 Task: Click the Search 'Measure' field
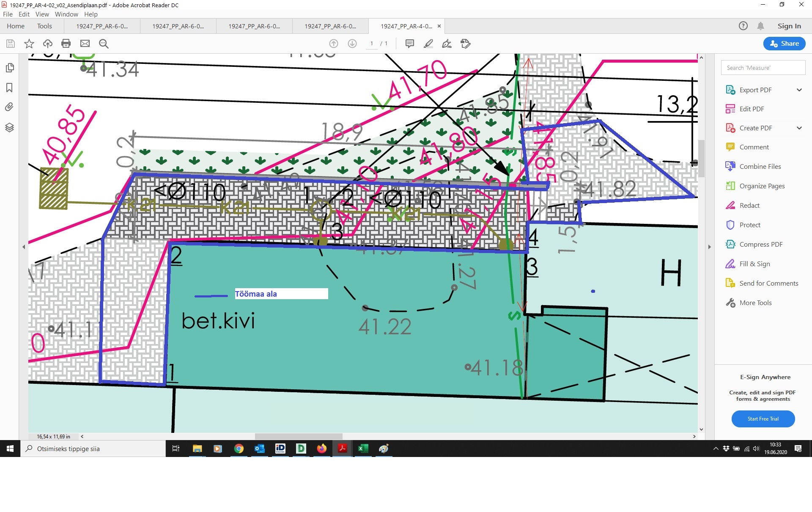pos(763,68)
